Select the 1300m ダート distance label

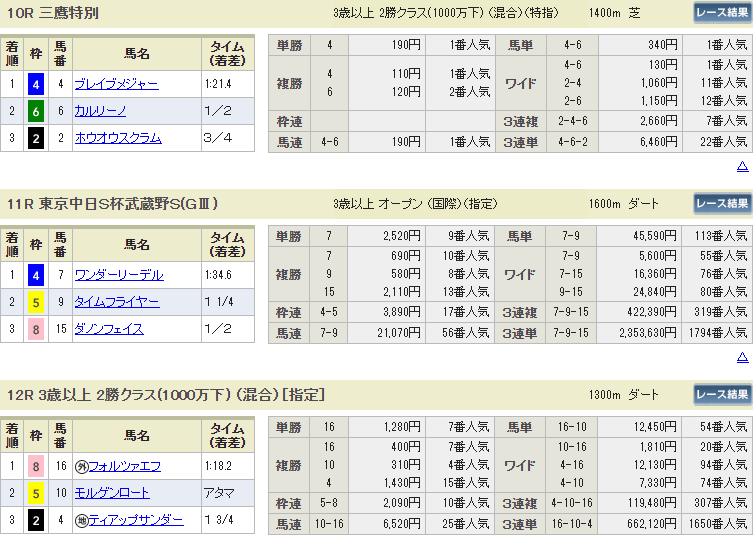(x=624, y=395)
